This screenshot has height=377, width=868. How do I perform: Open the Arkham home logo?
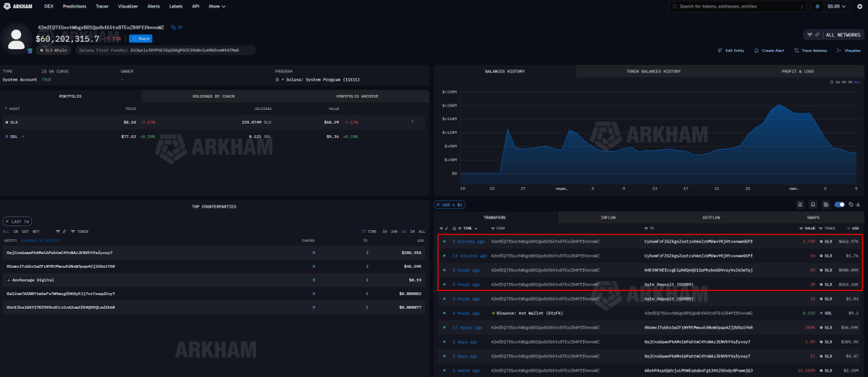click(x=18, y=6)
